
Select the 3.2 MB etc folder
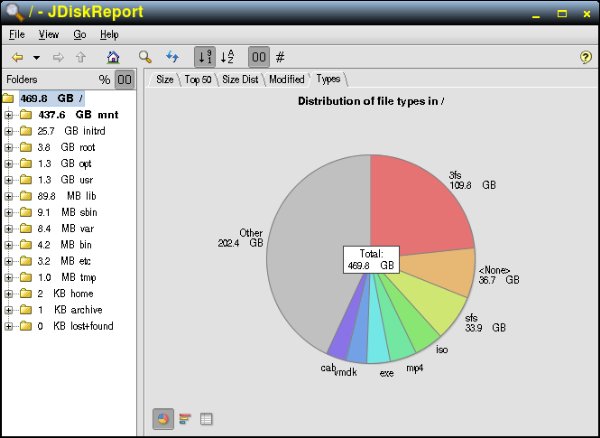pos(64,261)
